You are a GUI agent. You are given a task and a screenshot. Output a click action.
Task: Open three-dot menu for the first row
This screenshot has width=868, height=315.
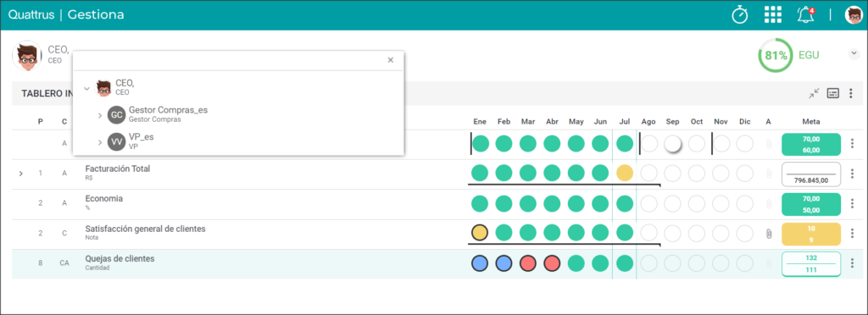point(853,144)
